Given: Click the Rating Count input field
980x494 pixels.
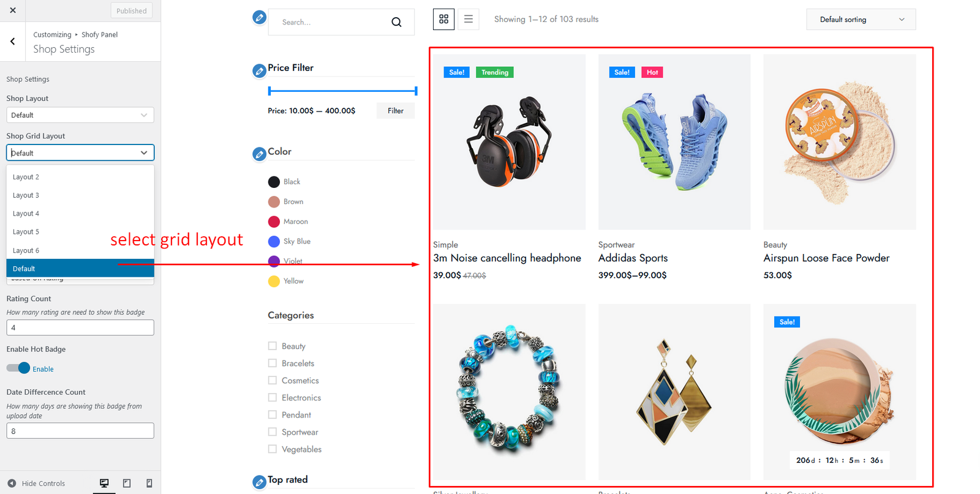Looking at the screenshot, I should point(80,327).
